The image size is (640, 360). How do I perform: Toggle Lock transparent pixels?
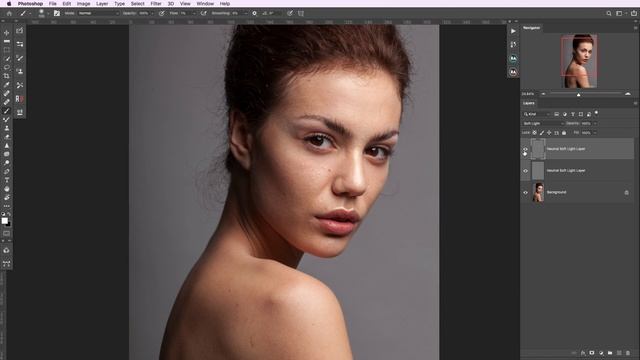534,133
